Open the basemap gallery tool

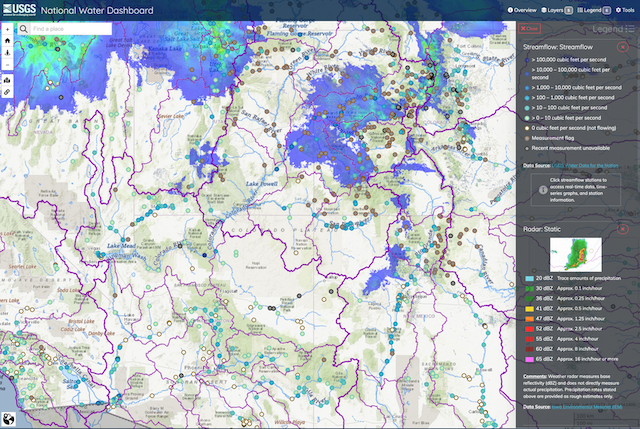pos(7,80)
